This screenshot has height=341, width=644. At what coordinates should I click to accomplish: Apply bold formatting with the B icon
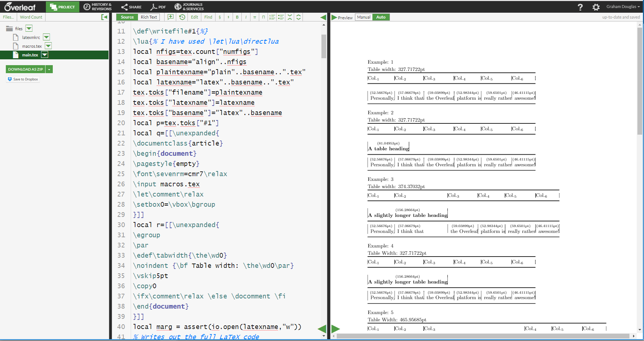pyautogui.click(x=237, y=17)
